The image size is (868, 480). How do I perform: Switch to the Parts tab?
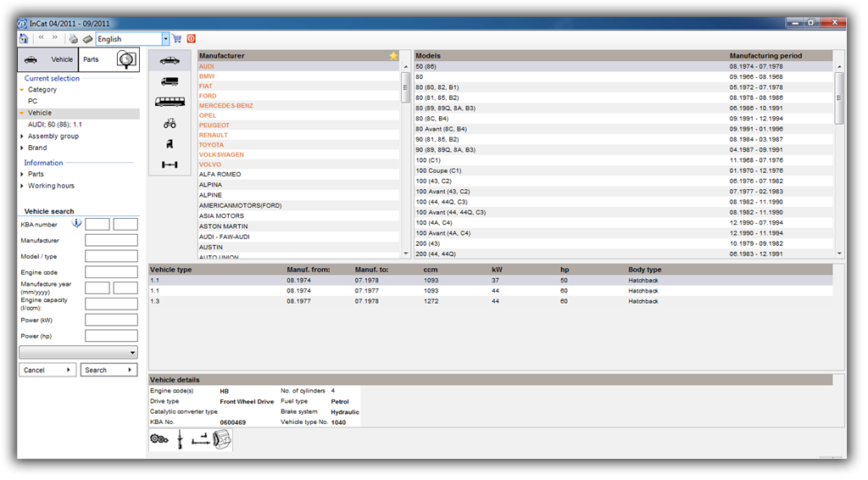tap(108, 60)
